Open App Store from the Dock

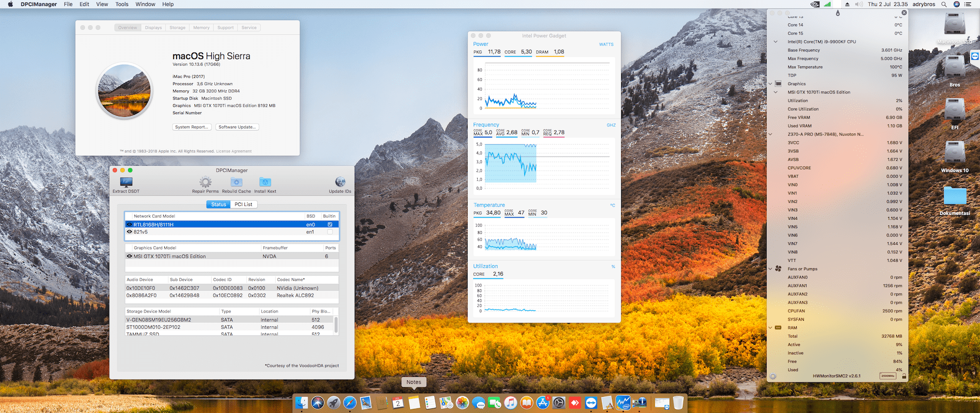pos(543,403)
